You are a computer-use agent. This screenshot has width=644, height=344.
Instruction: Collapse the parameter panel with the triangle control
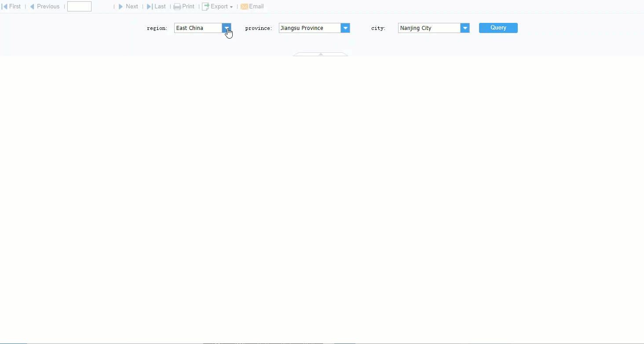pos(321,54)
